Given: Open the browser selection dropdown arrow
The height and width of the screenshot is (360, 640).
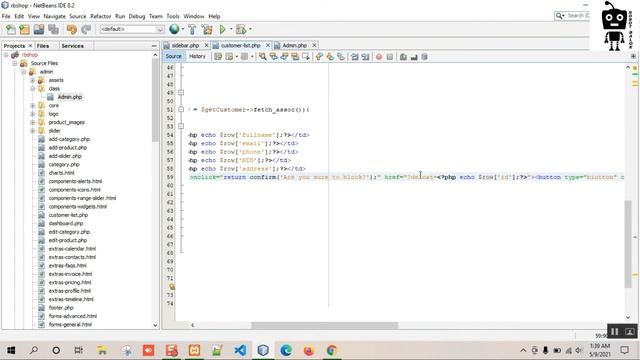Looking at the screenshot, I should 182,29.
